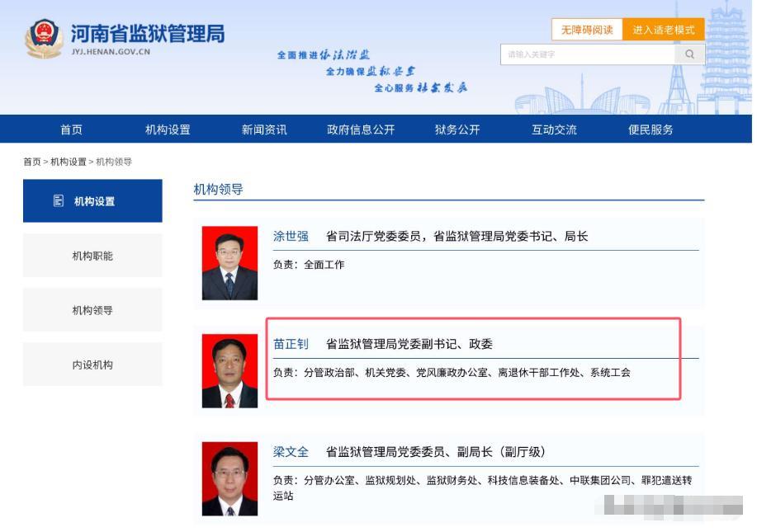Visit the 便民服务 services section
757x532 pixels.
coord(649,129)
